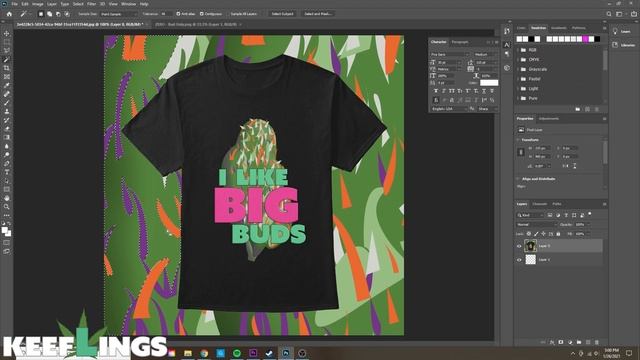Screen dimensions: 640x360
Task: Select the Clone Stamp tool
Action: (7, 111)
